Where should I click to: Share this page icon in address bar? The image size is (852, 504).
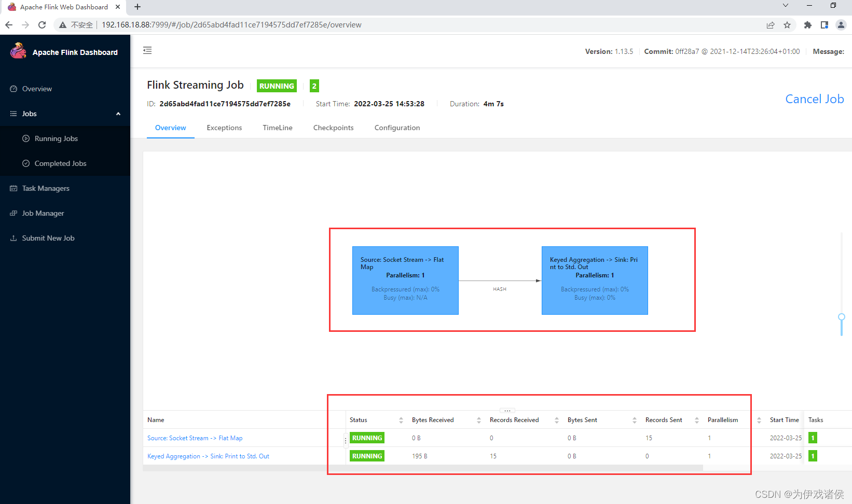(x=771, y=25)
